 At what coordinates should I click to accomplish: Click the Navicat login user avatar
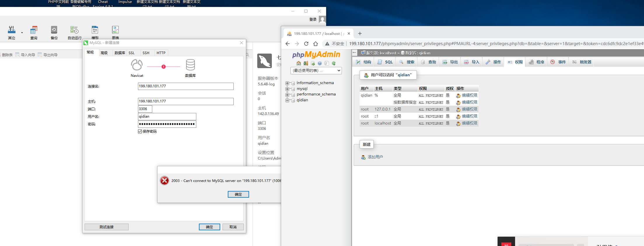coord(322,20)
